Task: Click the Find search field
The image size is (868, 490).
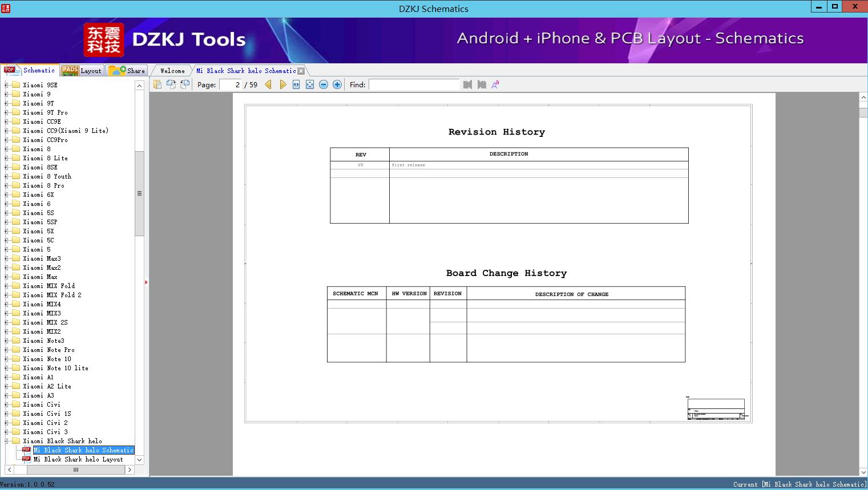Action: [414, 84]
